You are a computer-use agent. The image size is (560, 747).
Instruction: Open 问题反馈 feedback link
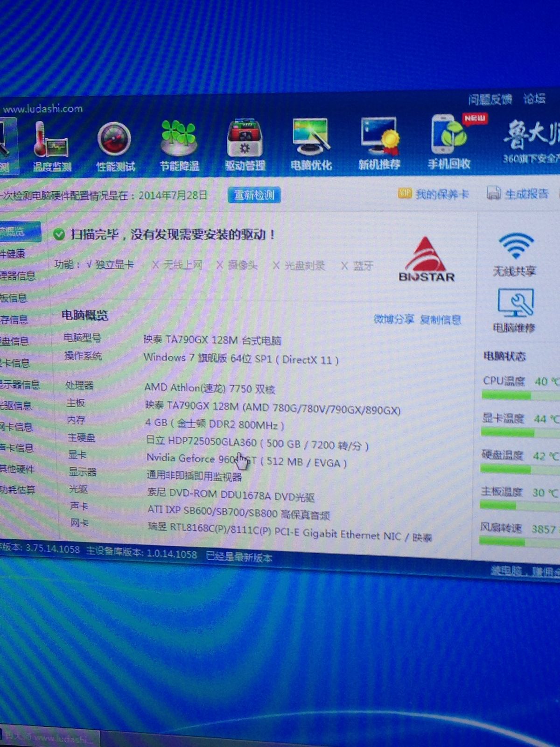tap(490, 99)
